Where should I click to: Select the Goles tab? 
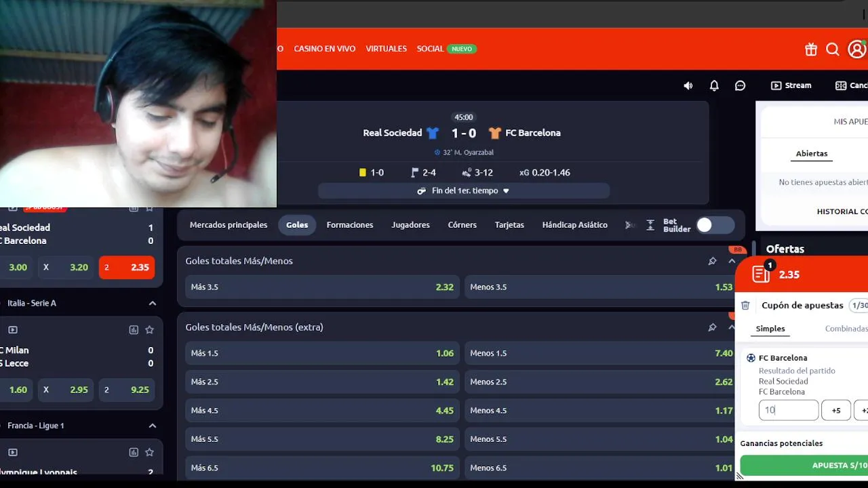[297, 225]
